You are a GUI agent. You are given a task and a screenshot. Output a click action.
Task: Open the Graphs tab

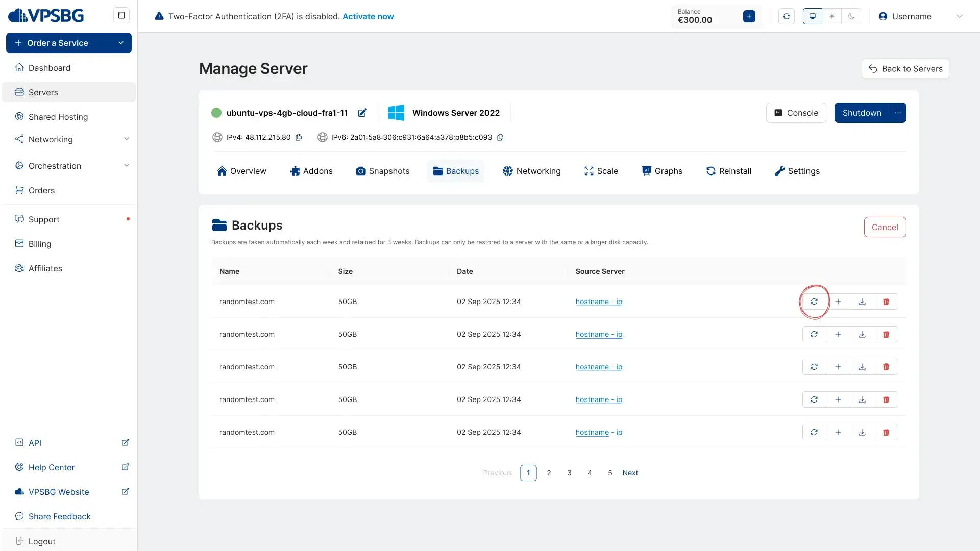pos(662,171)
